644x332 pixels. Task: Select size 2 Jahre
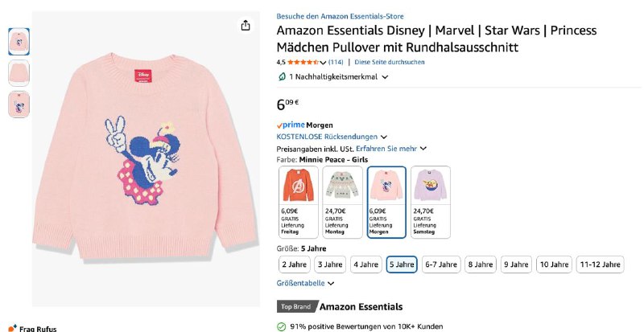tap(294, 264)
